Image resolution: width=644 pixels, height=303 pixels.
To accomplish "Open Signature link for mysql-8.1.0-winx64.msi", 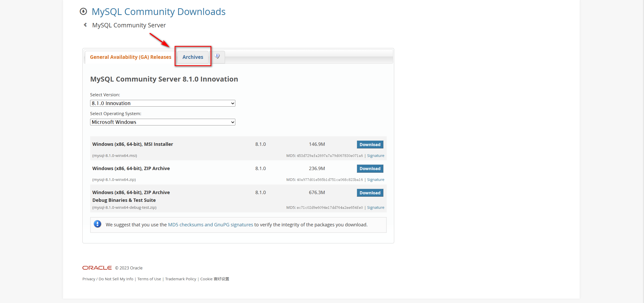I will pos(376,156).
